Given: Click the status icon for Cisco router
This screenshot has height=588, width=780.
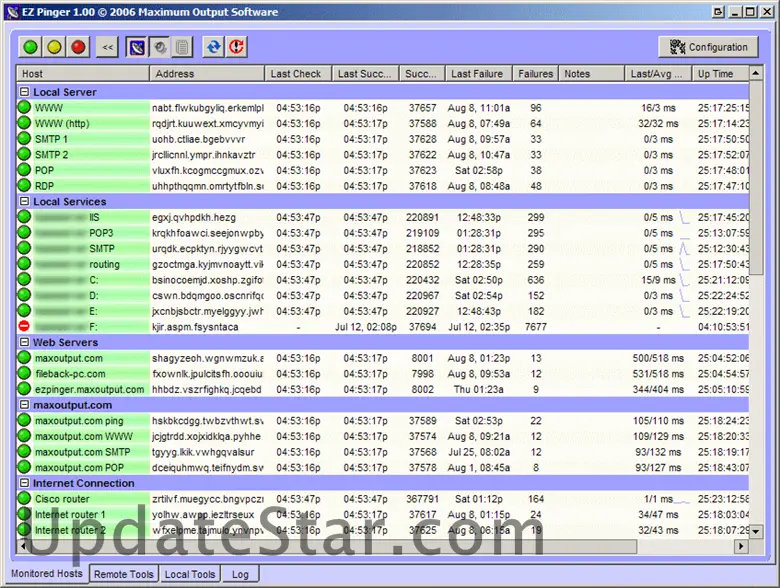Looking at the screenshot, I should click(24, 498).
